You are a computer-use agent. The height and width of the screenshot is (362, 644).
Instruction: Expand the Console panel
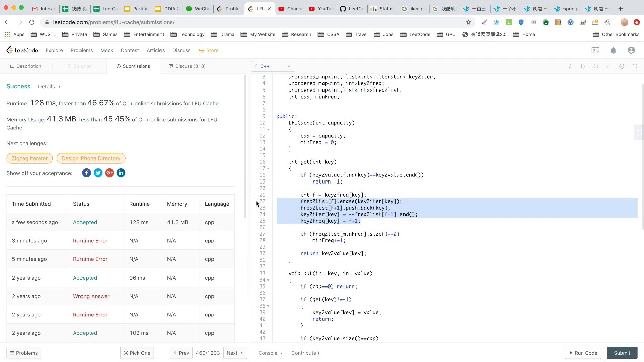coord(270,353)
